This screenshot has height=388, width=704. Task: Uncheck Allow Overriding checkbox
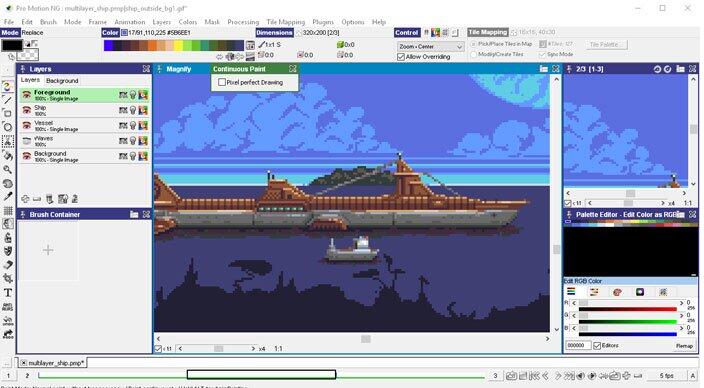point(401,57)
